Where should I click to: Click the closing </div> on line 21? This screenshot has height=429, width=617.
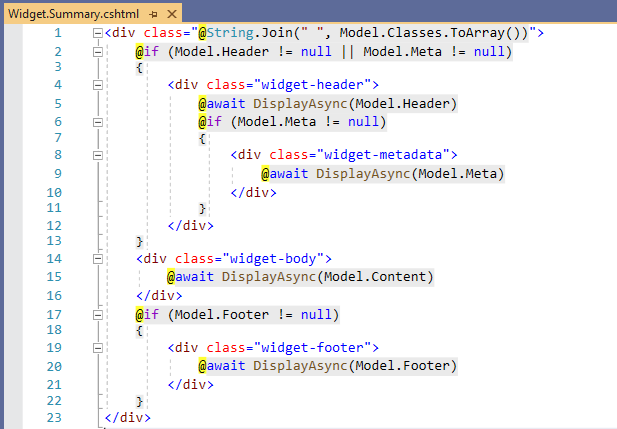coord(190,385)
